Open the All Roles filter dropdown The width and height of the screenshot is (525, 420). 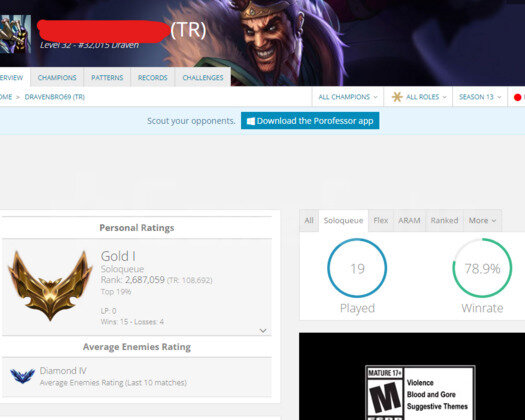(x=419, y=97)
